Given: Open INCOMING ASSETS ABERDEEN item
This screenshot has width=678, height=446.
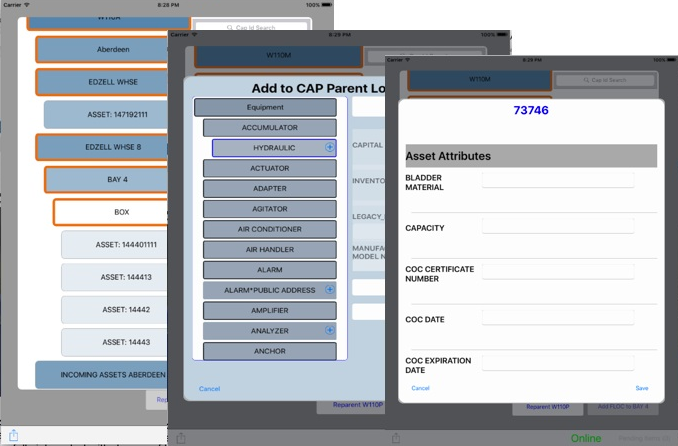Looking at the screenshot, I should click(x=100, y=375).
